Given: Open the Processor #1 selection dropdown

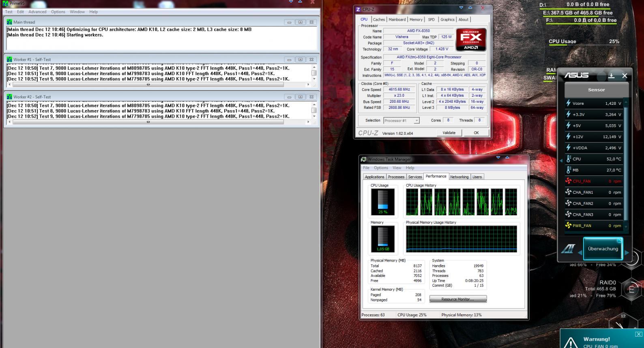Looking at the screenshot, I should [416, 121].
